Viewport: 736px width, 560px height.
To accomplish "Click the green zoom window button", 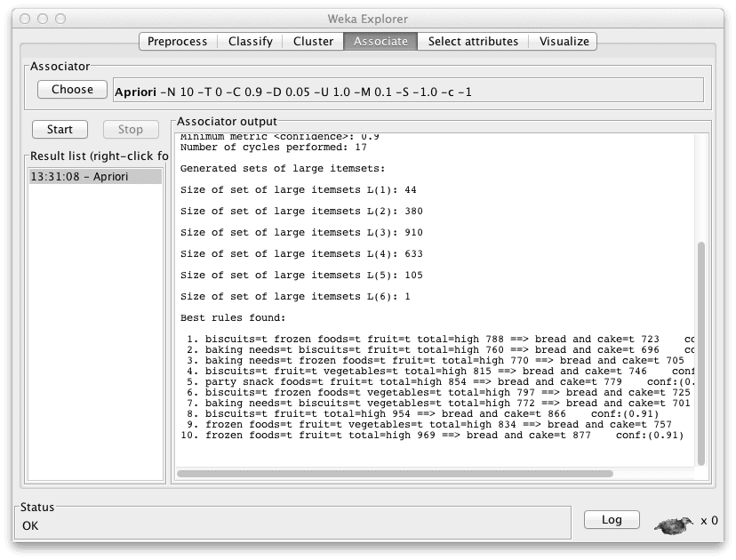I will coord(60,19).
